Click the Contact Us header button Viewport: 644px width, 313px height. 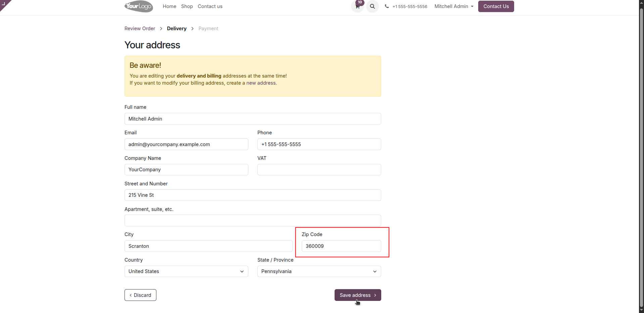click(496, 6)
